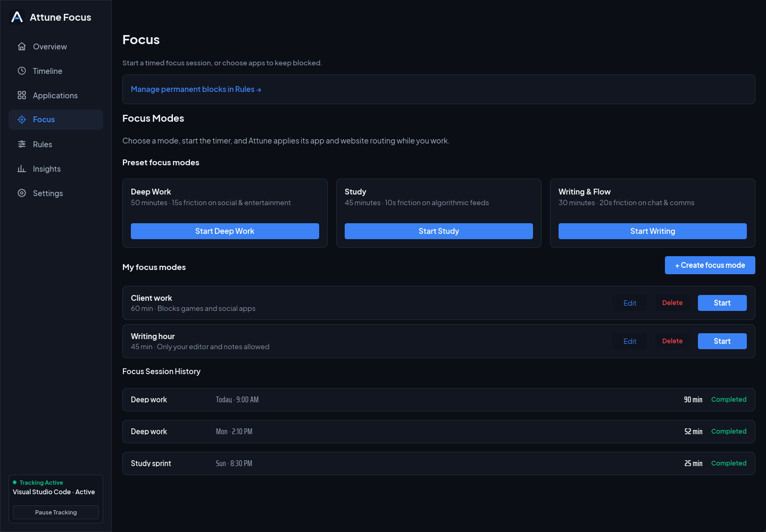Select the Today 9:00 AM Deep work session
Screen dimensions: 766x532
439,400
